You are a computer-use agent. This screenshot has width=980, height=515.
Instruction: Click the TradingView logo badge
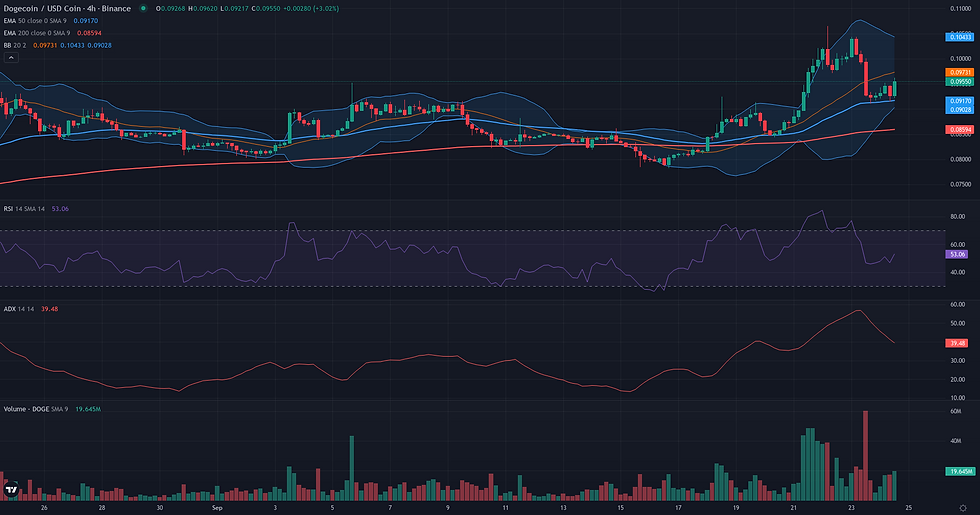(x=11, y=490)
